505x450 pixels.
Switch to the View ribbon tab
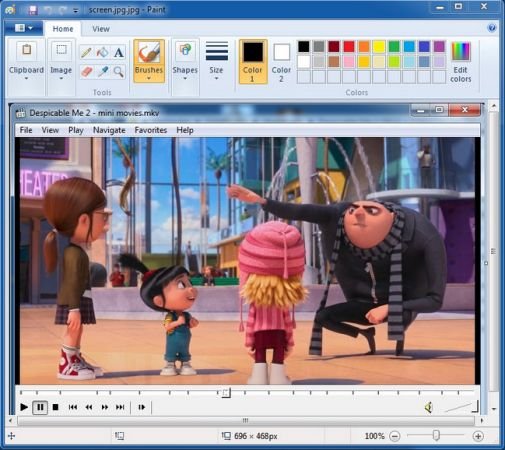(101, 29)
